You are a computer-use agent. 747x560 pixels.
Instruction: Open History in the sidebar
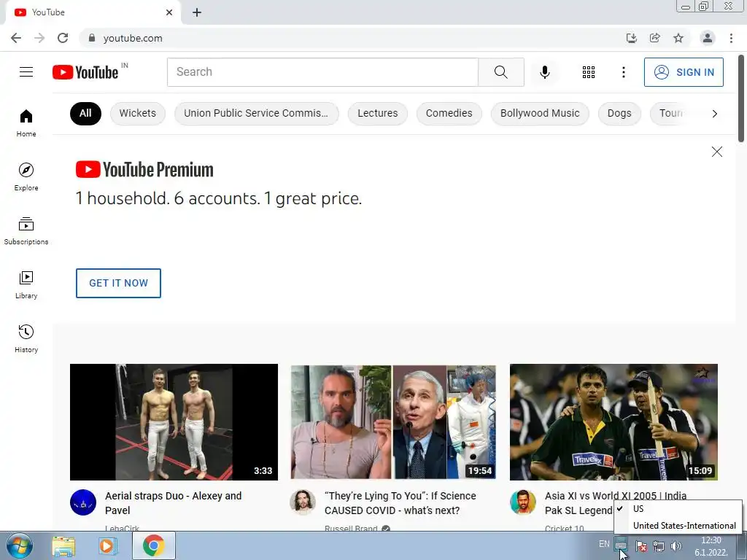click(26, 338)
